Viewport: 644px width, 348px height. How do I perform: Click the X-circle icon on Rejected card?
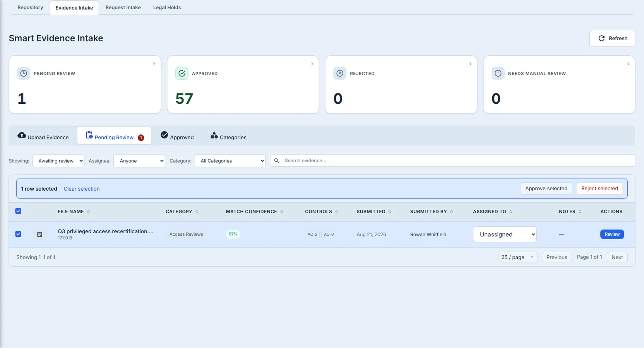coord(340,73)
